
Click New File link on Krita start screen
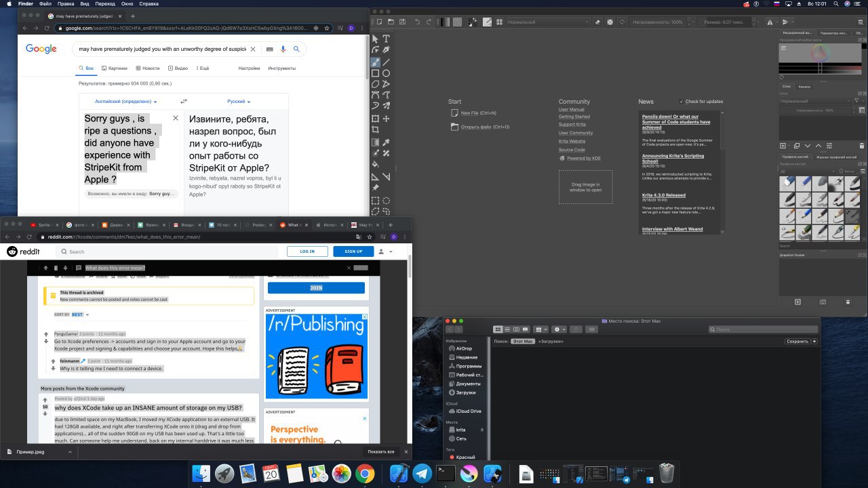point(470,113)
